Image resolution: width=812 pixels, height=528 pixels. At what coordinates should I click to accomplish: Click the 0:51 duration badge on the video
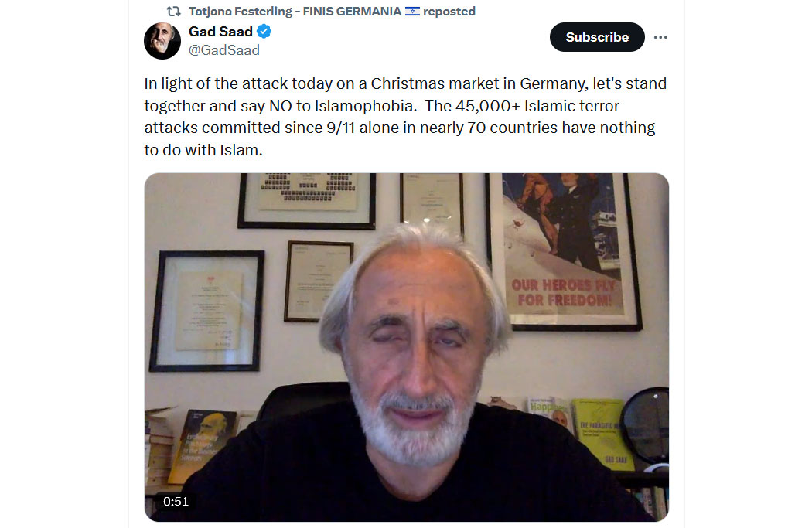click(x=176, y=501)
